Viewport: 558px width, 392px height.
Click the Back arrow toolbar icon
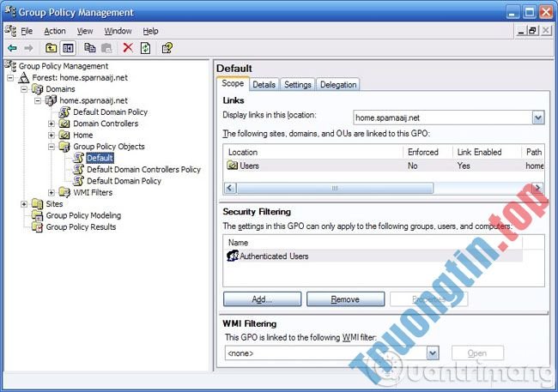tap(12, 48)
